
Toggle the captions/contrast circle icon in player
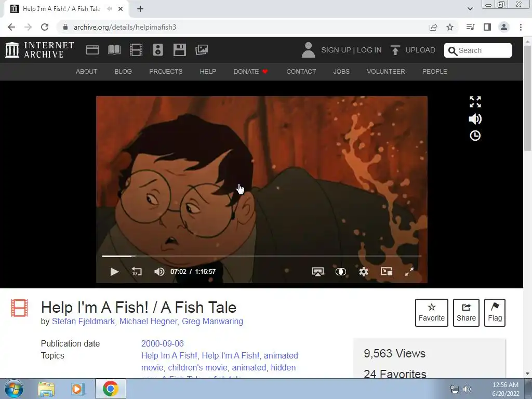[x=341, y=271]
